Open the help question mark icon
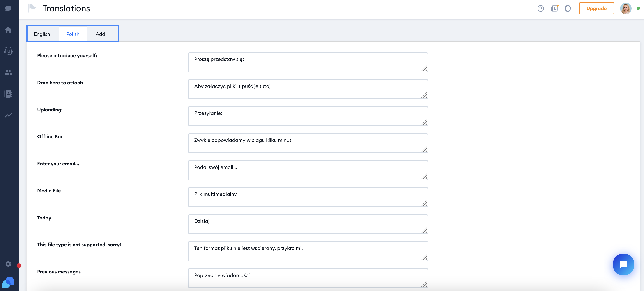 (540, 9)
